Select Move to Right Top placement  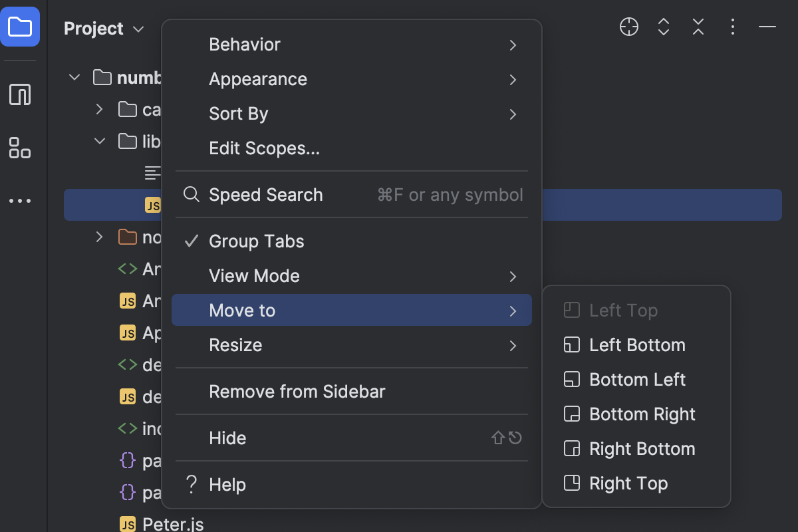pyautogui.click(x=628, y=483)
